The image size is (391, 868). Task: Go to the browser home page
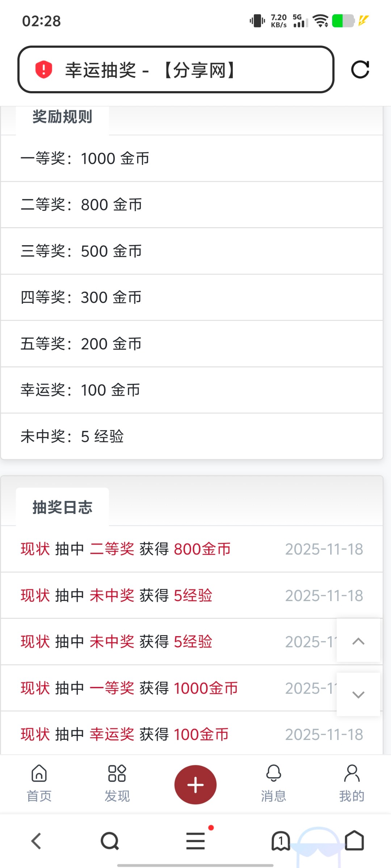pos(354,841)
